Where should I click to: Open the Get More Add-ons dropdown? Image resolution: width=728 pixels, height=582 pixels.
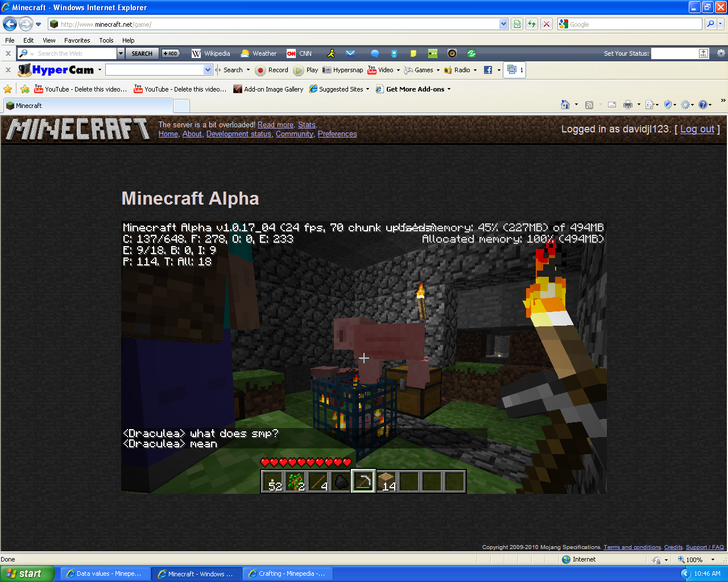[449, 89]
